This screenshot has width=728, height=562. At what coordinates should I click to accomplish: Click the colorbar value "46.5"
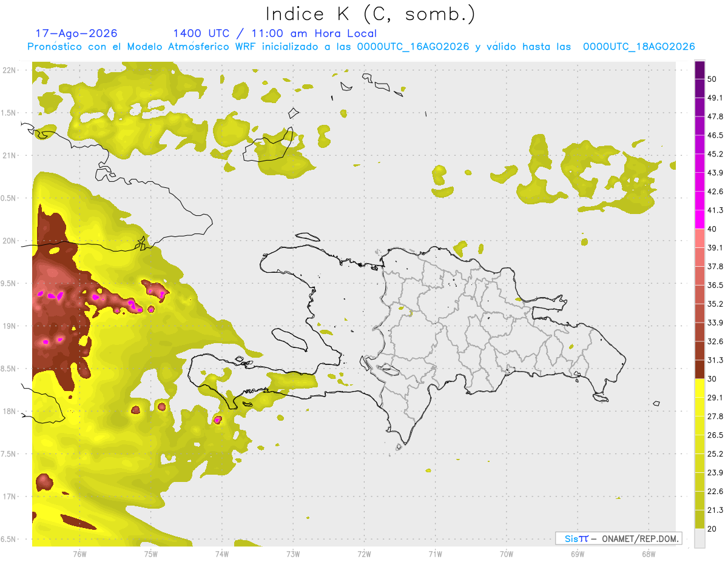(x=715, y=135)
